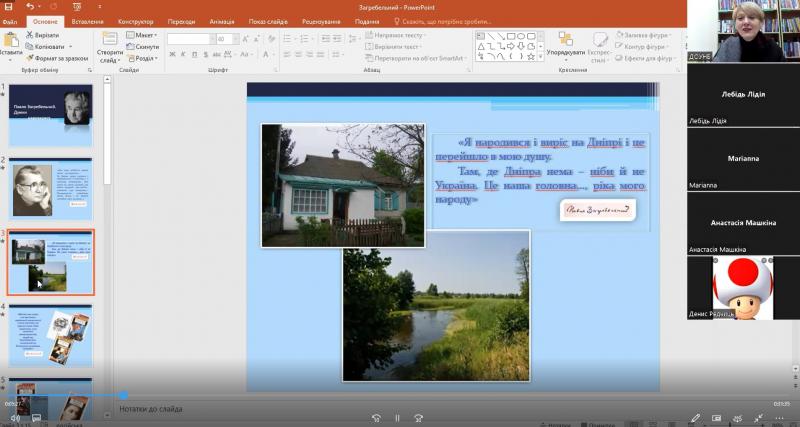Viewport: 800px width, 427px height.
Task: Open Ефекти для фігур (Shape Effects)
Action: (x=646, y=58)
